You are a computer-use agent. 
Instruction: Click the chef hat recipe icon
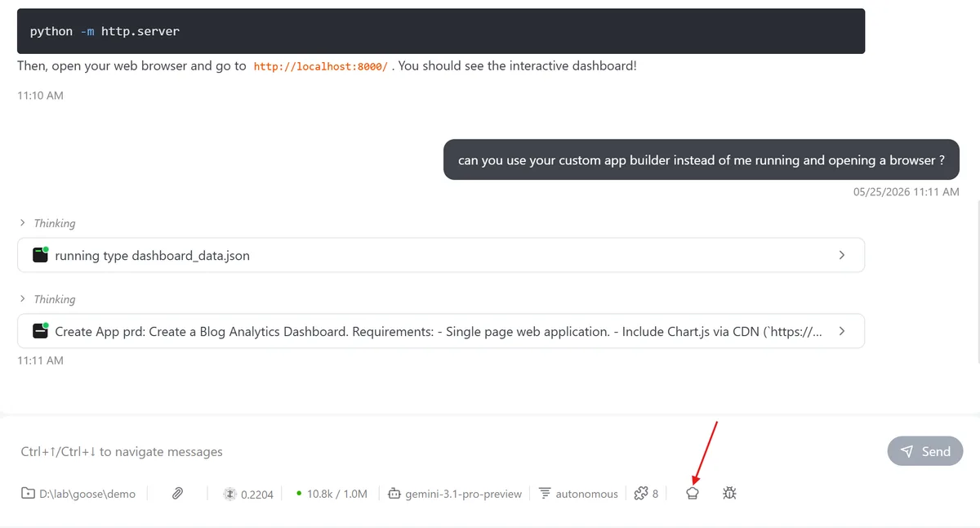click(693, 493)
